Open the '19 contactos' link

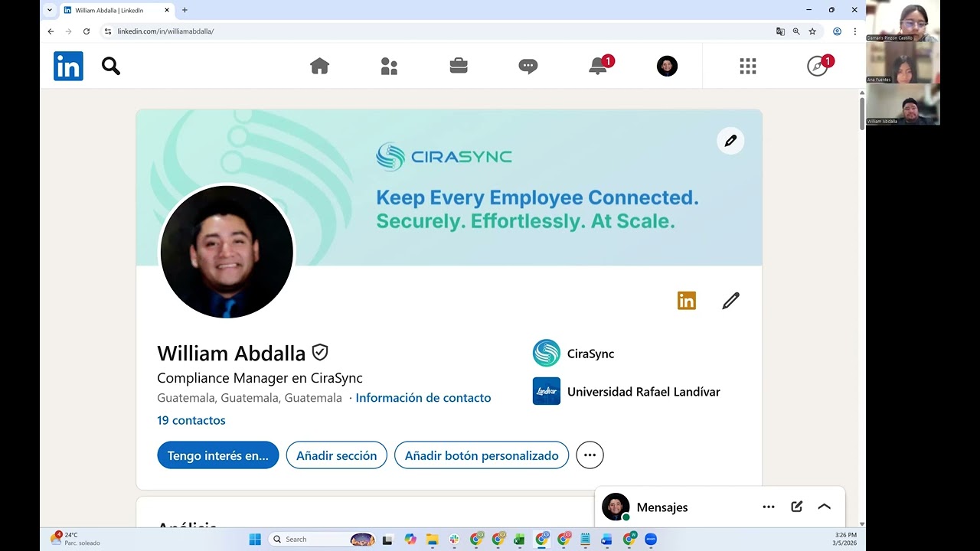point(191,420)
